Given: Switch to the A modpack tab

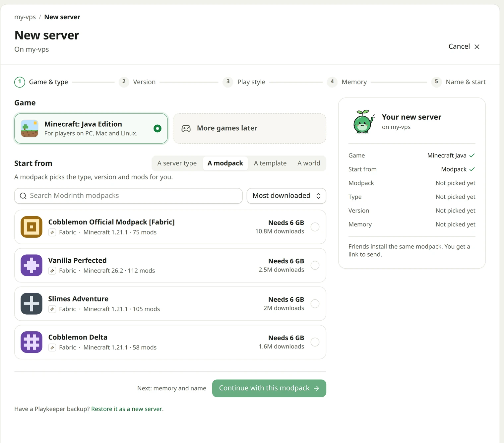Looking at the screenshot, I should point(225,163).
